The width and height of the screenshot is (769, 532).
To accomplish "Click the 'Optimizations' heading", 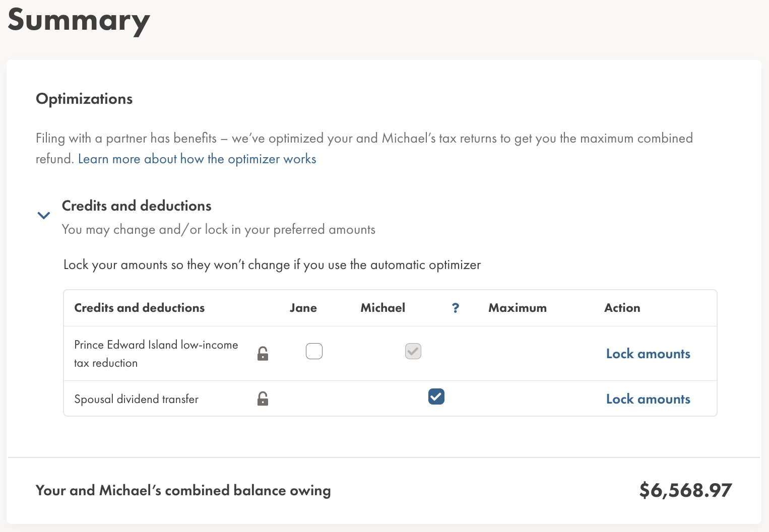I will [84, 99].
